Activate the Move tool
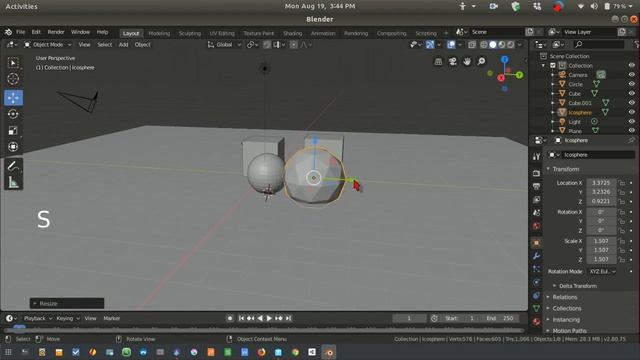 (x=13, y=98)
